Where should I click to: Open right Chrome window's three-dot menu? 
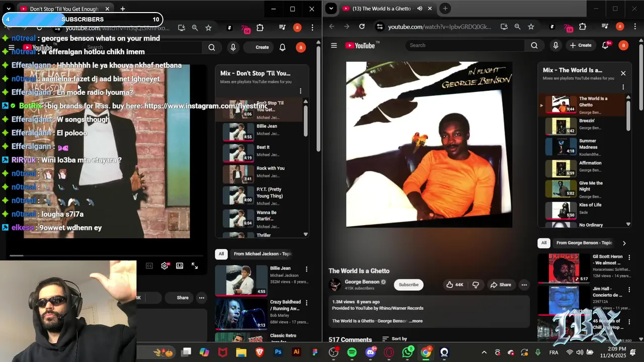[x=634, y=27]
